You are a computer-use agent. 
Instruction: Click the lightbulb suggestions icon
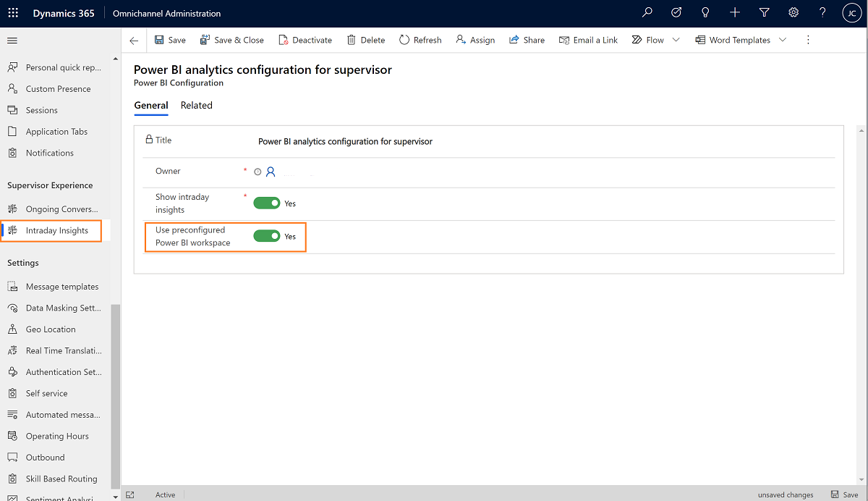pyautogui.click(x=705, y=12)
